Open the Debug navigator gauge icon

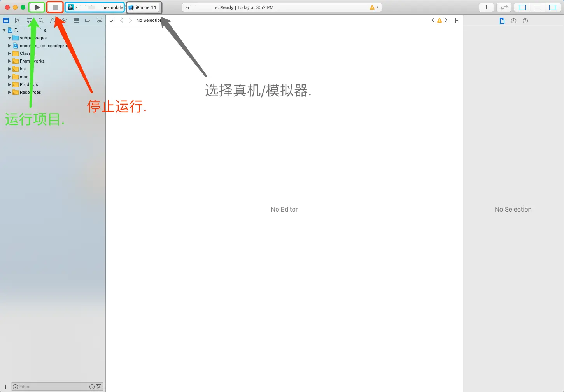tap(76, 20)
